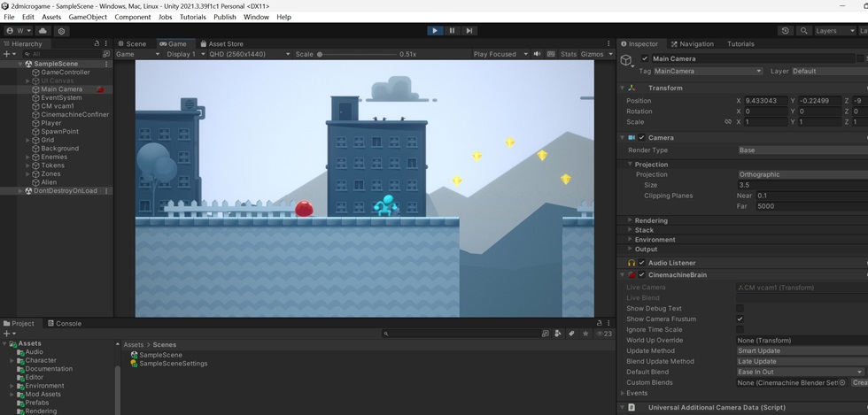Expand the Enemies object in the Hierarchy
Viewport: 868px width, 415px height.
[x=28, y=158]
